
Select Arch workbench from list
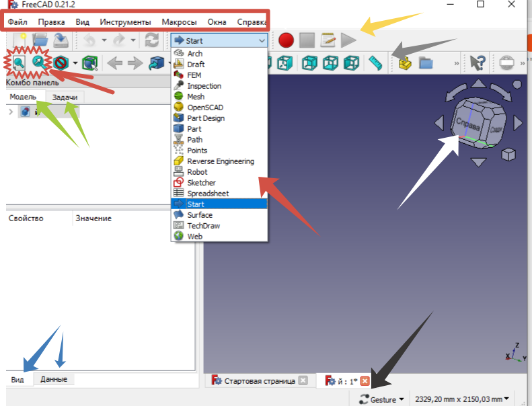pyautogui.click(x=219, y=54)
